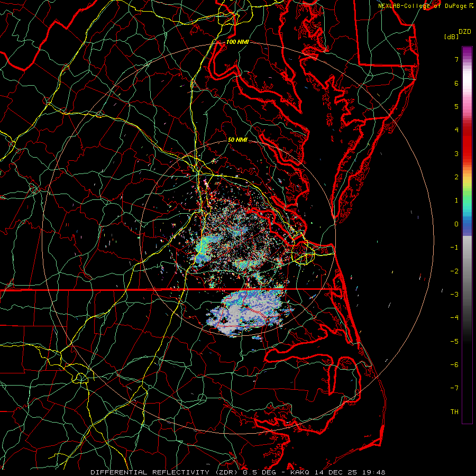Click the 50 NMI range ring label

(x=237, y=140)
